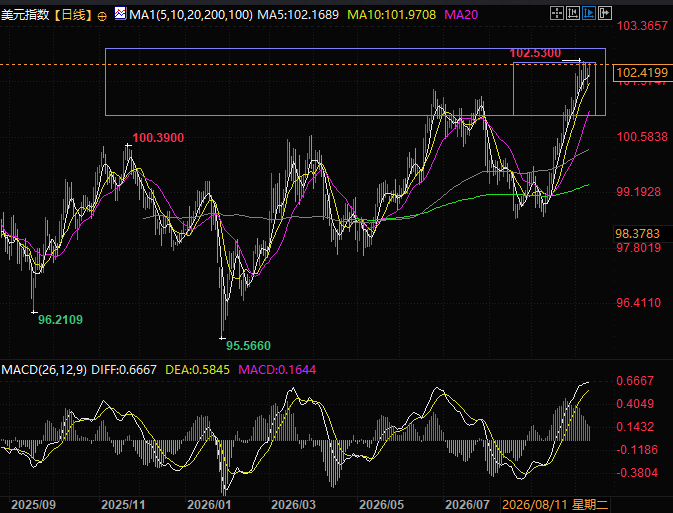Click the 100.3900 peak price label

coord(158,138)
